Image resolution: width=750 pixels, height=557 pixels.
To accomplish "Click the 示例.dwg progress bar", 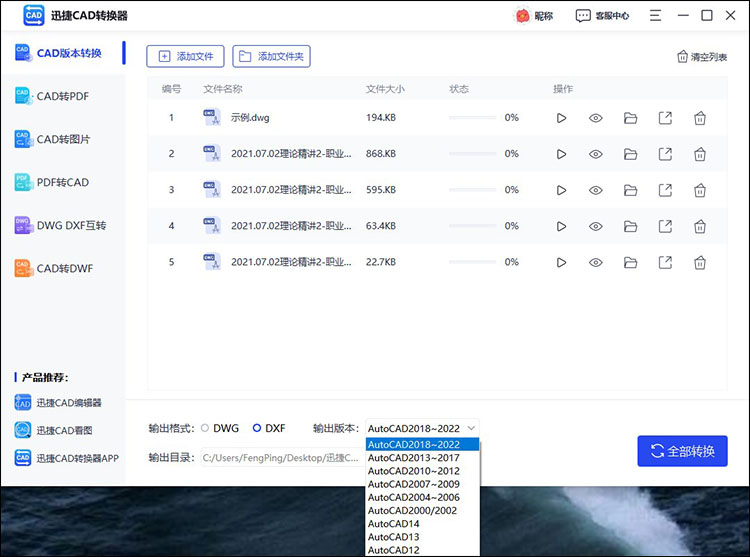I will pos(472,118).
